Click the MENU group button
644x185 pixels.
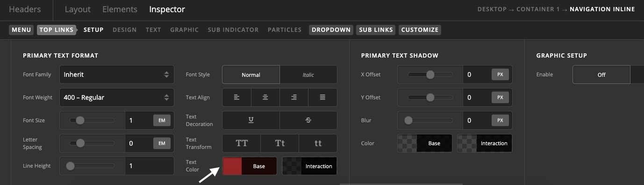click(x=21, y=30)
